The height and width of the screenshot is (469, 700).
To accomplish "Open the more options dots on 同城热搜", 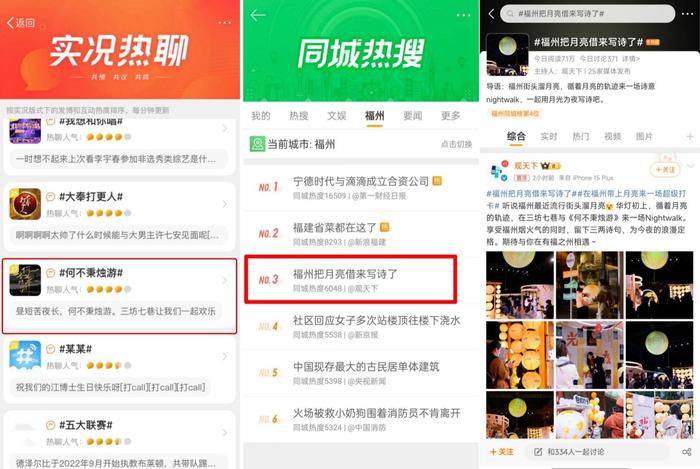I will [463, 15].
